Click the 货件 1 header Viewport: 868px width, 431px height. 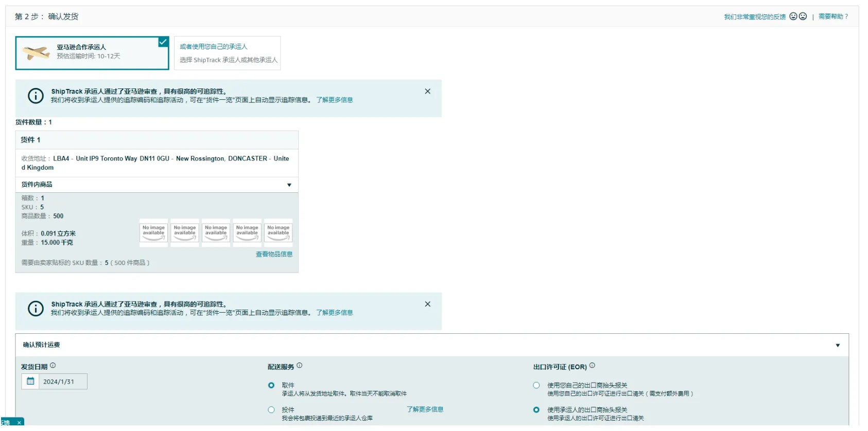157,140
